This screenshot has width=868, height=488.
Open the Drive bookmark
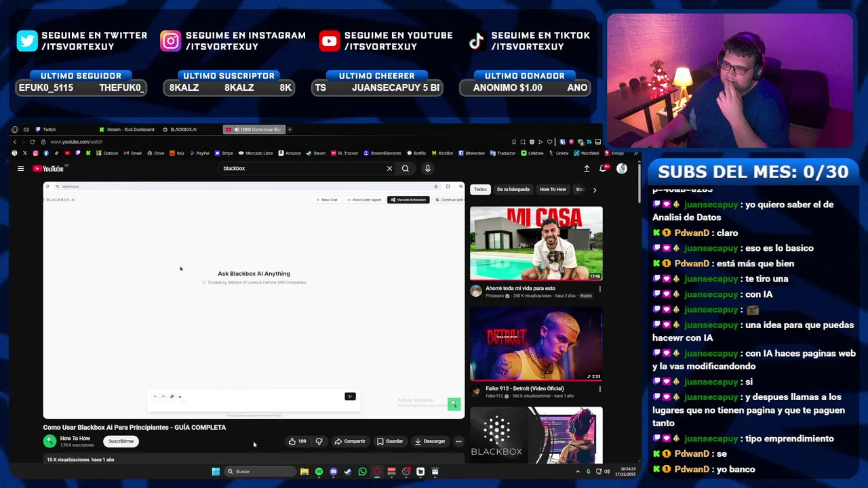click(x=156, y=153)
